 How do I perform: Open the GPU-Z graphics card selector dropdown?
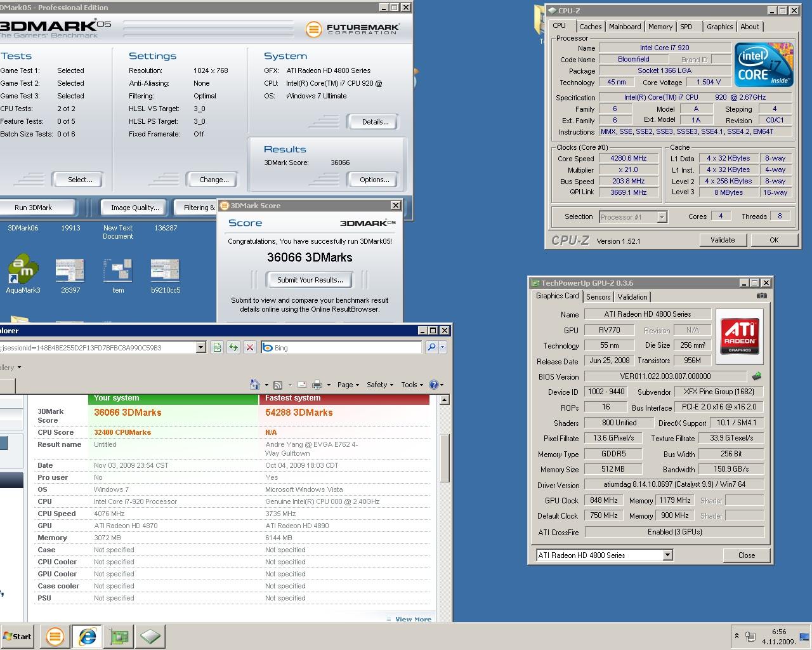point(667,555)
